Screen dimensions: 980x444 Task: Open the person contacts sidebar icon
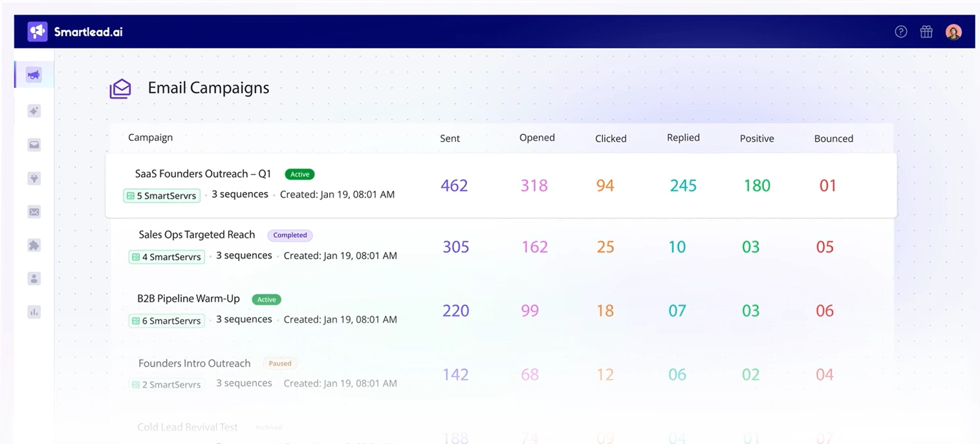[34, 279]
